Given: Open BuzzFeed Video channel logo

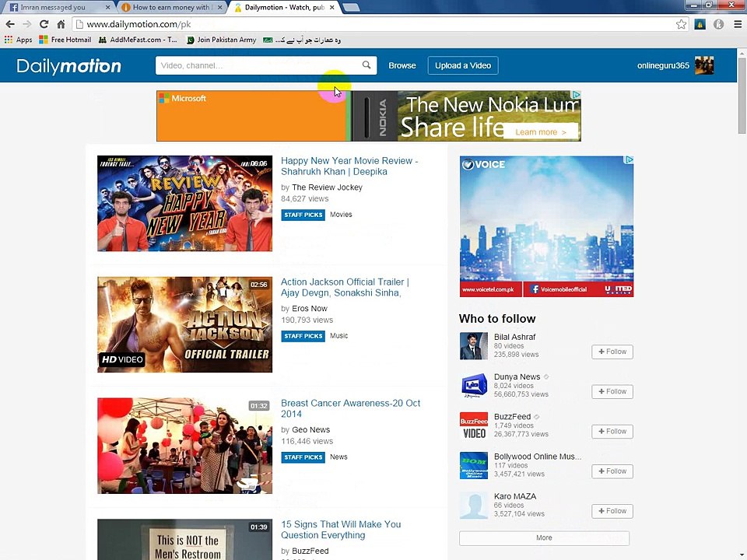Looking at the screenshot, I should click(474, 425).
